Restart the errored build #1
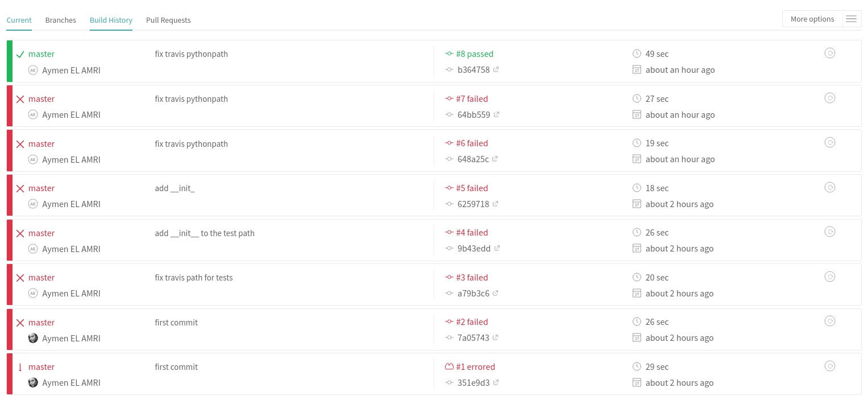Screen dimensions: 868x404 click(x=829, y=366)
